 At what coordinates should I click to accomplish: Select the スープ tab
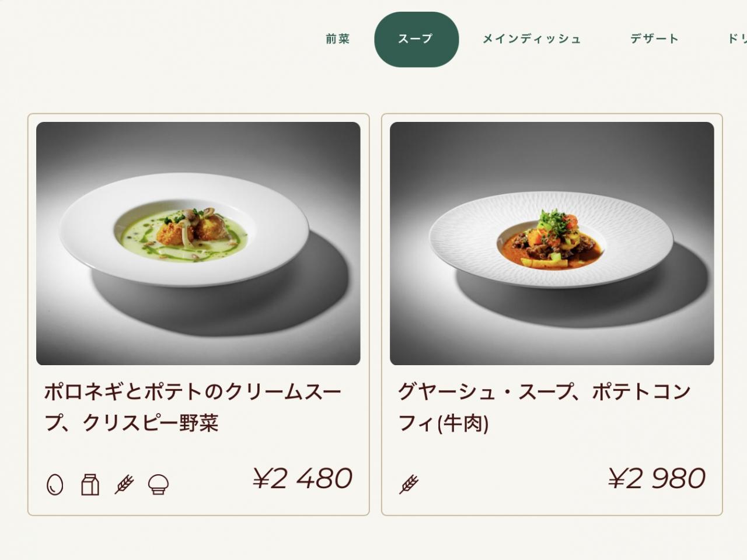point(416,39)
